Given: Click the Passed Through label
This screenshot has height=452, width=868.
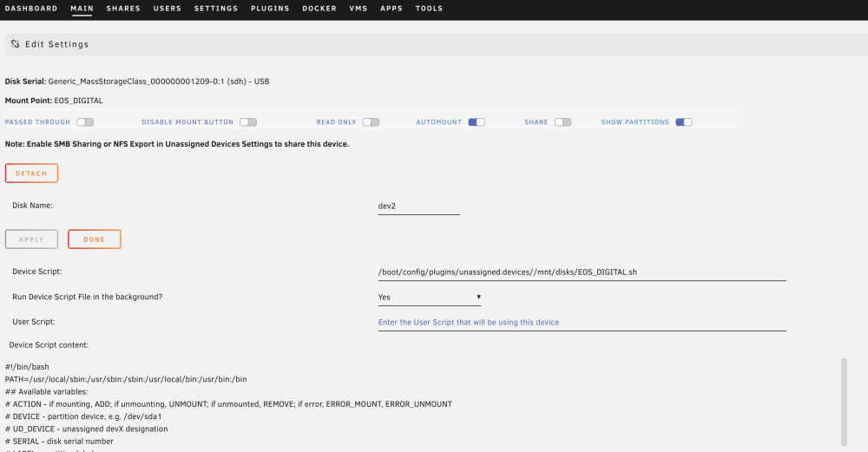Looking at the screenshot, I should 37,122.
